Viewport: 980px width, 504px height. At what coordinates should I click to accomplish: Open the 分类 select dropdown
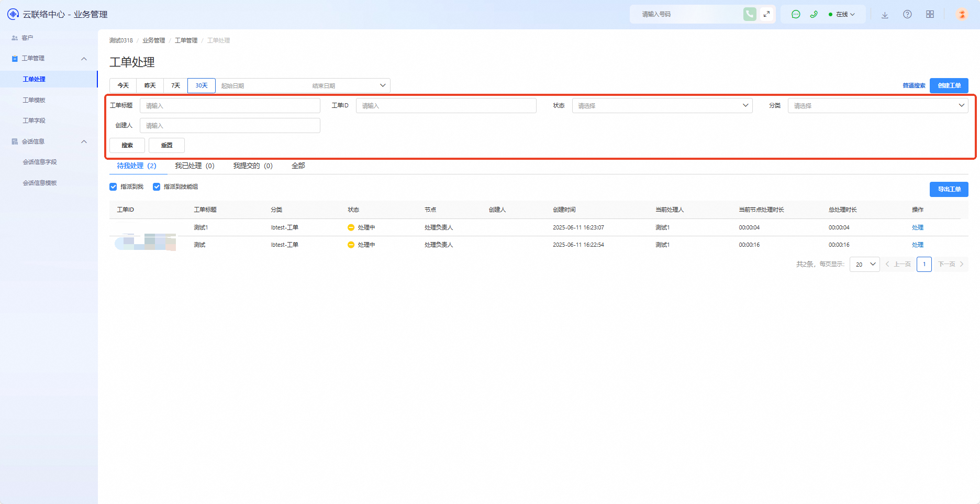click(x=878, y=106)
